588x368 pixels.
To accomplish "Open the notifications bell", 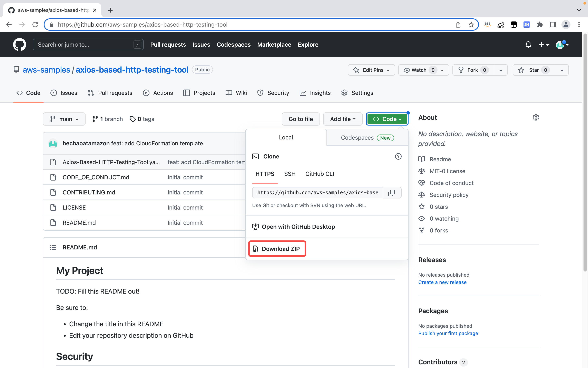I will pyautogui.click(x=528, y=45).
